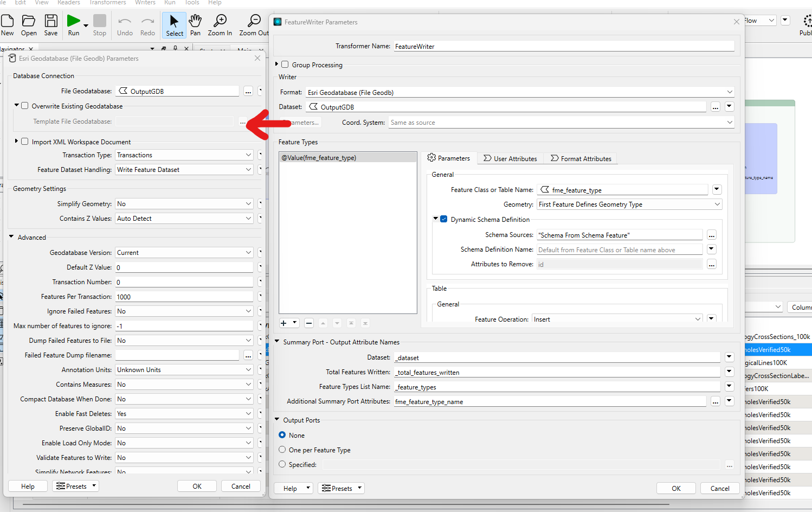Open the Coord. System dropdown
812x512 pixels.
click(562, 123)
